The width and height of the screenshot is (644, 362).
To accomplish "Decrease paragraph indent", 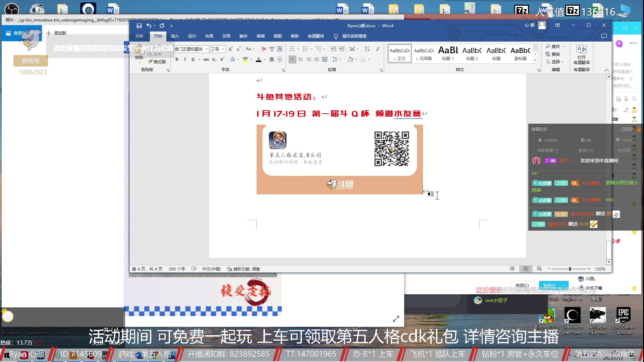I will 334,49.
